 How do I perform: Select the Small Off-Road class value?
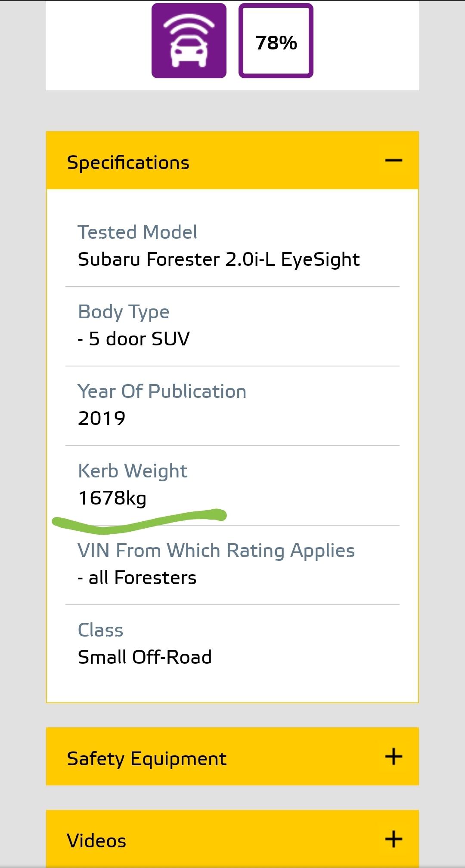tap(145, 657)
